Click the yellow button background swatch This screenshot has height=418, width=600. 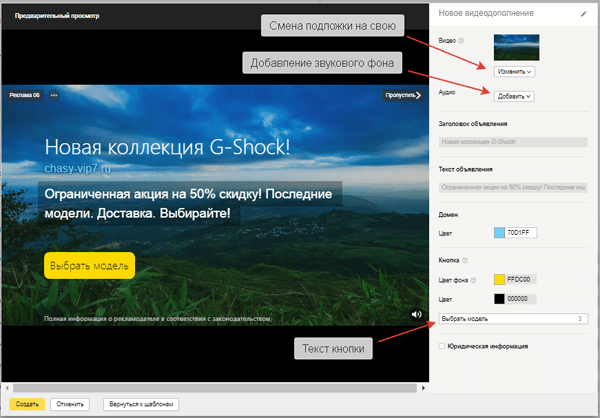click(499, 280)
